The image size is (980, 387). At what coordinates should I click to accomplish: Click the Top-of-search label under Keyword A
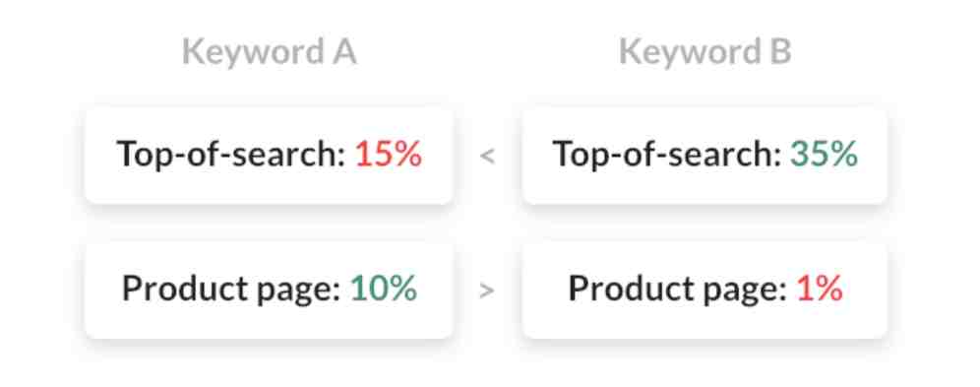click(231, 155)
